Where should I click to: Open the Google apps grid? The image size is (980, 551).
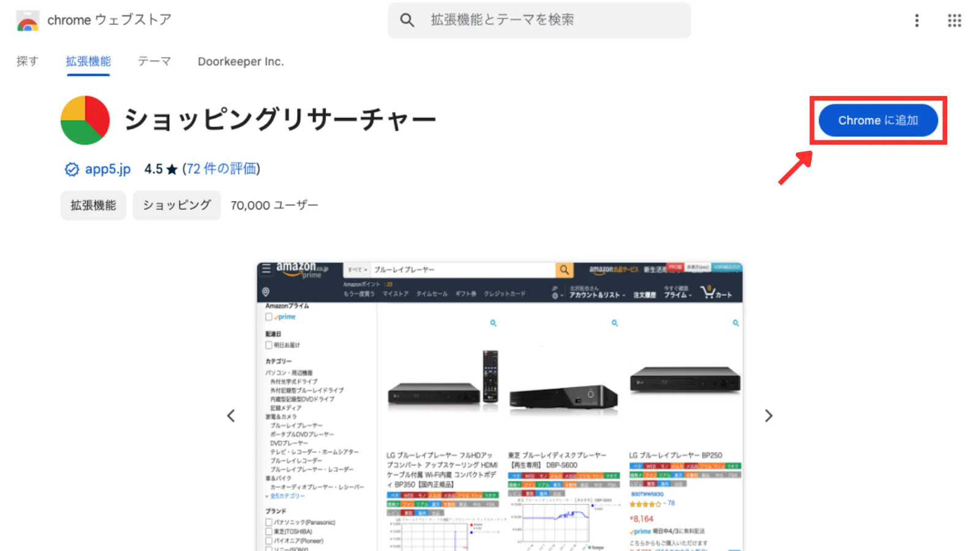(x=954, y=20)
